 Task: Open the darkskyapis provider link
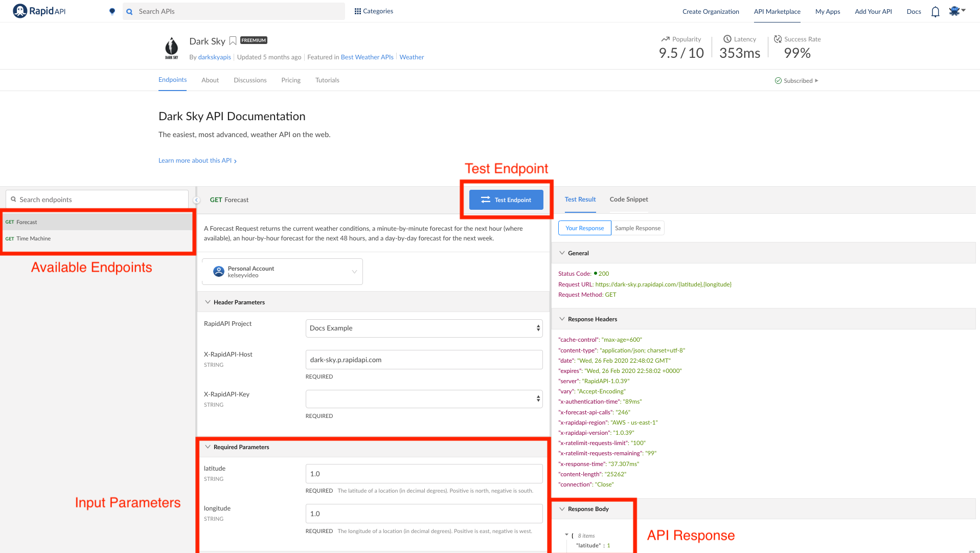coord(215,57)
